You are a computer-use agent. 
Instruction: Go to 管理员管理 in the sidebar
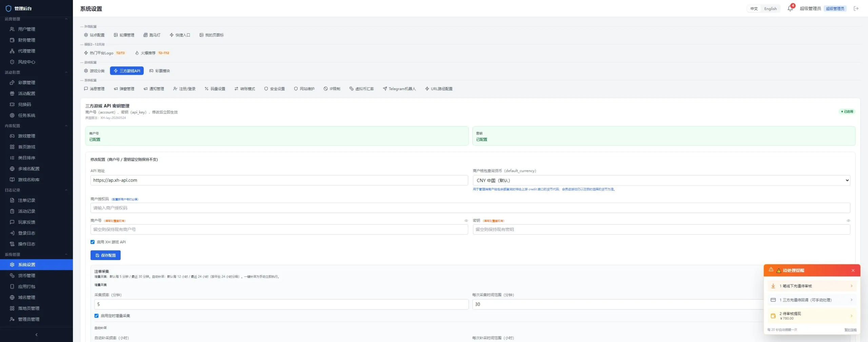36,319
